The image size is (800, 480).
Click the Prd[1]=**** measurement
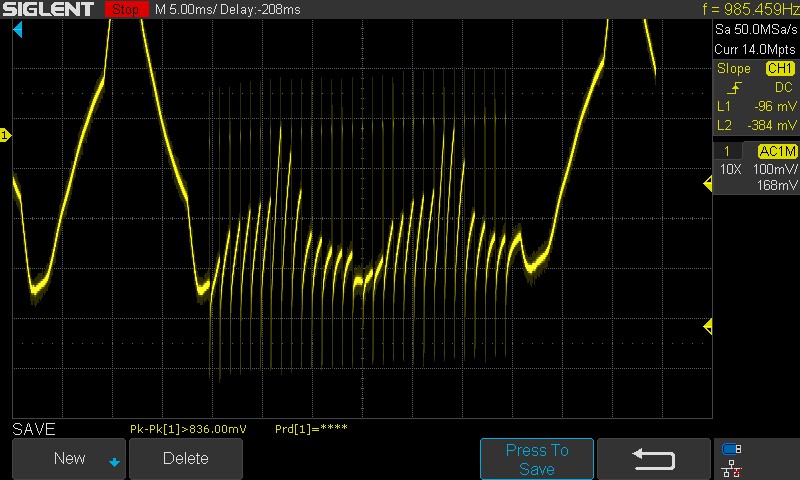point(311,428)
